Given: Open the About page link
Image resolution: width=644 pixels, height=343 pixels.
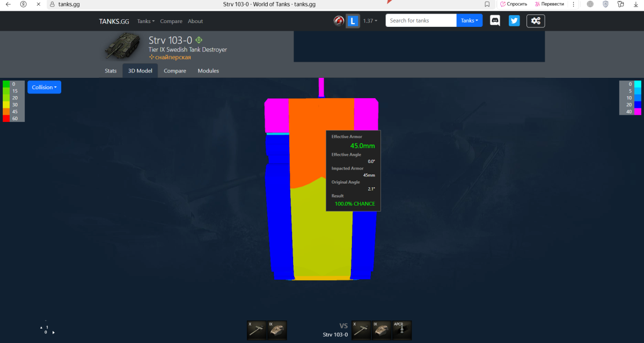Looking at the screenshot, I should (195, 21).
